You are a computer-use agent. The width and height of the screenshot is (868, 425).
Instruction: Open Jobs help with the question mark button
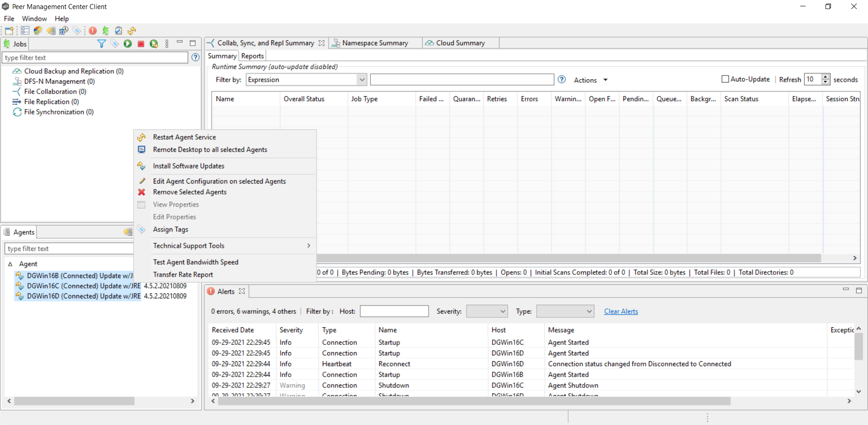click(x=195, y=57)
